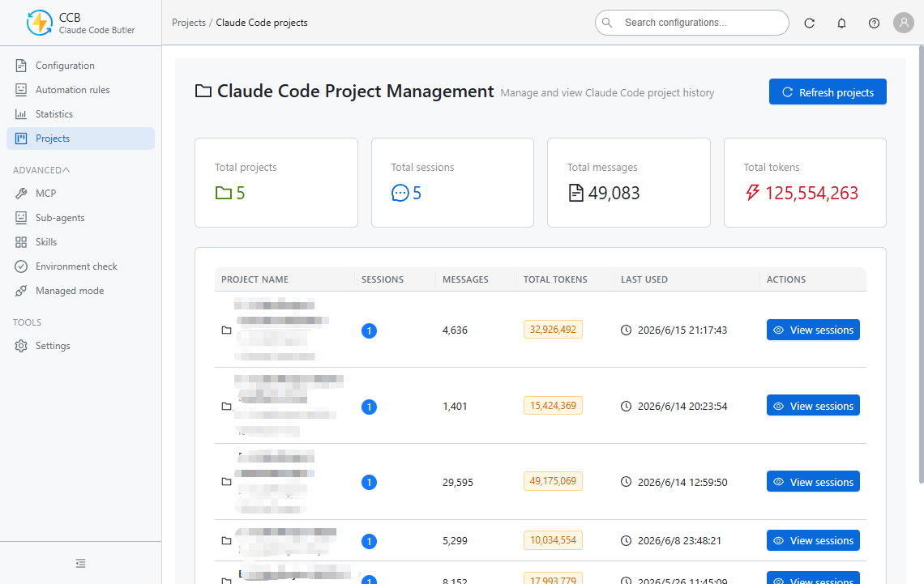
Task: Focus the Search configurations field
Action: tap(692, 23)
